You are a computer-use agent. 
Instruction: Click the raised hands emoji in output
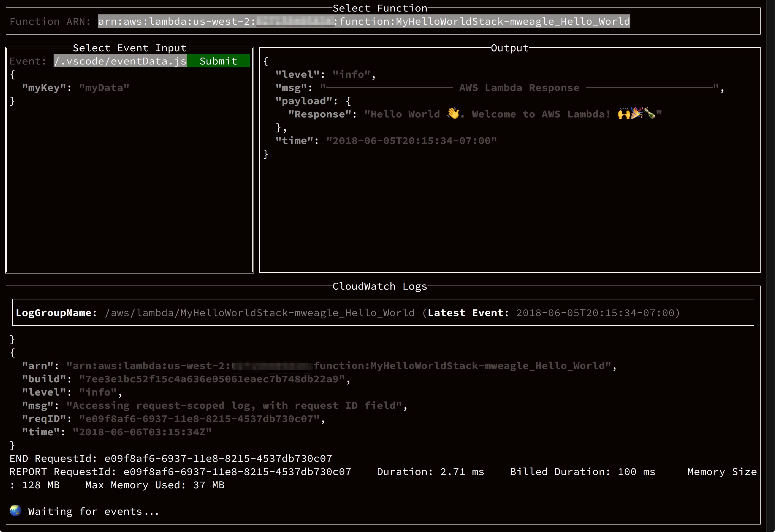tap(624, 114)
